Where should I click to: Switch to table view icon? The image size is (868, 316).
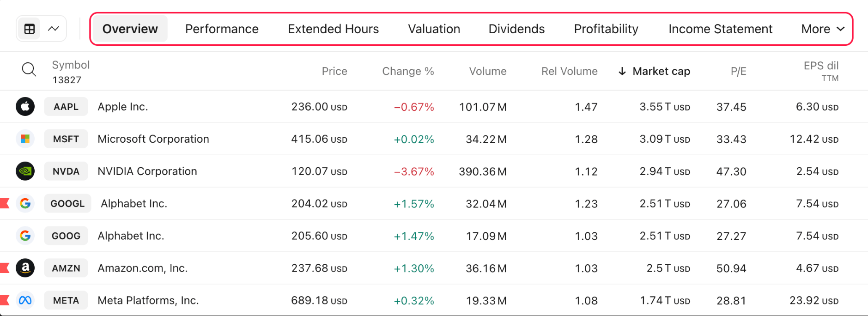coord(30,29)
